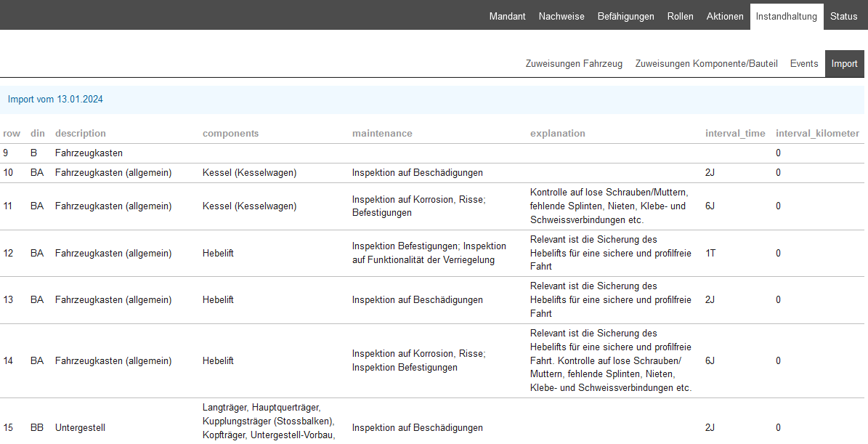This screenshot has height=444, width=868.
Task: Click the 'interval_time' column header
Action: pos(735,133)
